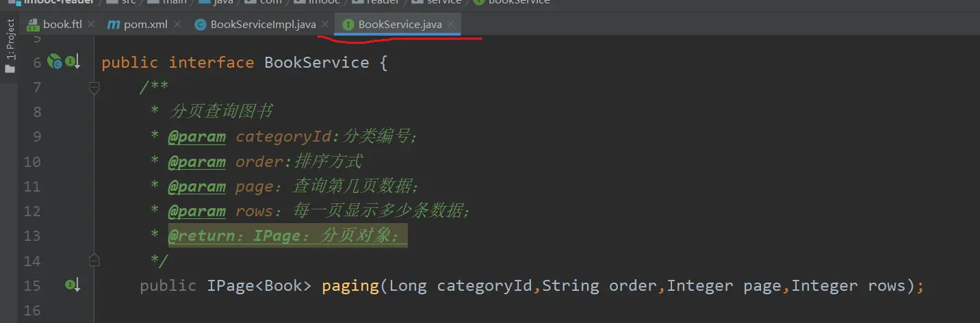Click the Integer page parameter
This screenshot has height=323, width=980.
point(724,285)
